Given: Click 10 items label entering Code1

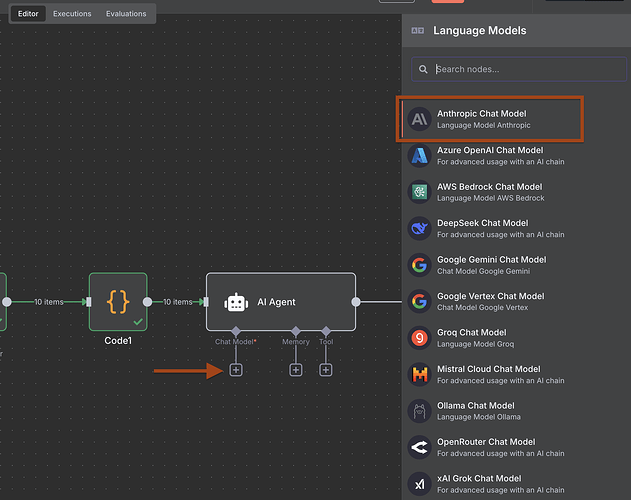Looking at the screenshot, I should click(x=49, y=302).
